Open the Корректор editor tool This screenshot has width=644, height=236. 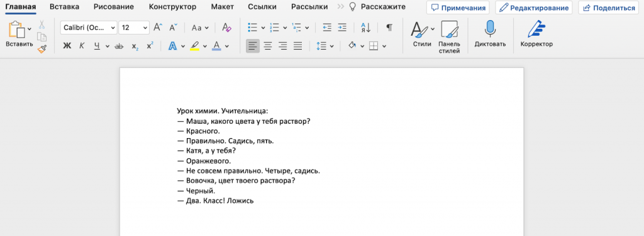click(x=536, y=35)
